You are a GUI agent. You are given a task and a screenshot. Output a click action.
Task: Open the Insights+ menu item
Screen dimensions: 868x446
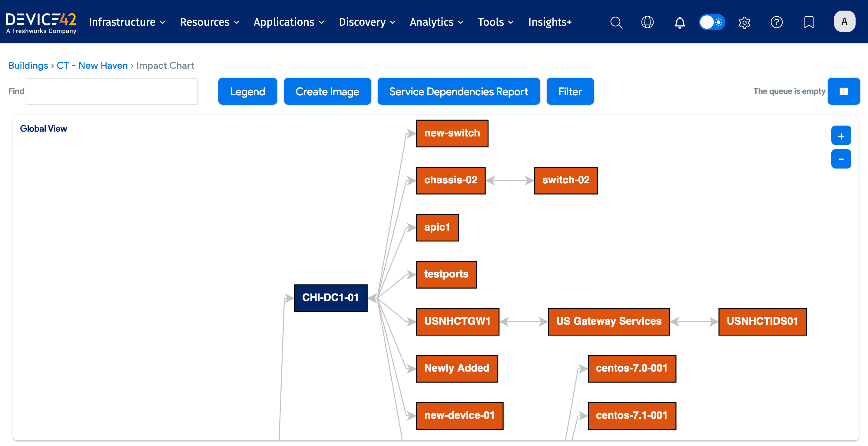pyautogui.click(x=550, y=22)
